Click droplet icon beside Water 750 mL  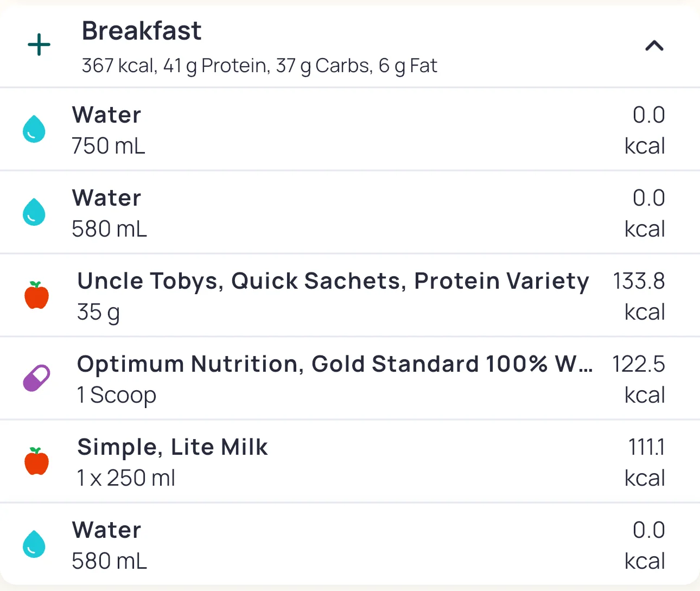34,129
